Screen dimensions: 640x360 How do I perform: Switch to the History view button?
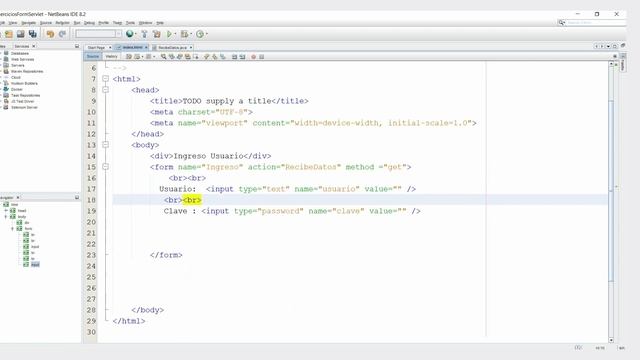(x=111, y=57)
